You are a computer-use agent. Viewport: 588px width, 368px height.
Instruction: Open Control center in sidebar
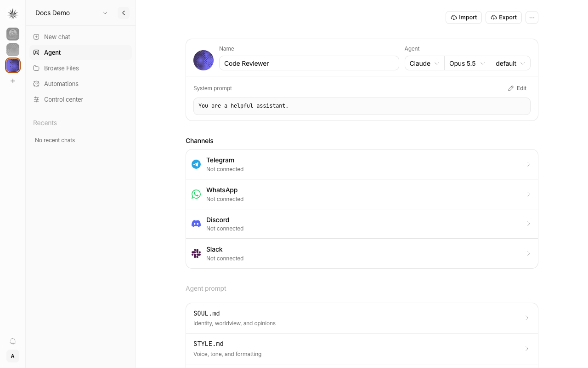pyautogui.click(x=80, y=99)
